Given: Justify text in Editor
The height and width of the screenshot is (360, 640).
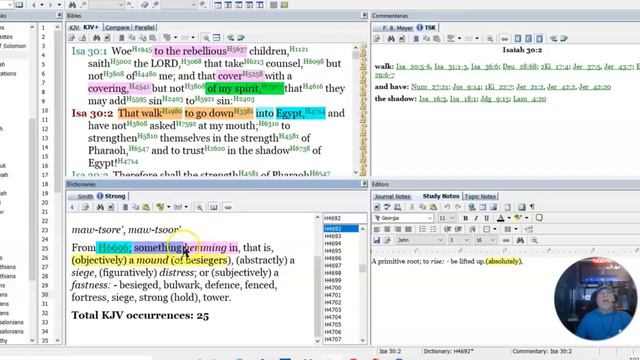Looking at the screenshot, I should pos(408,229).
